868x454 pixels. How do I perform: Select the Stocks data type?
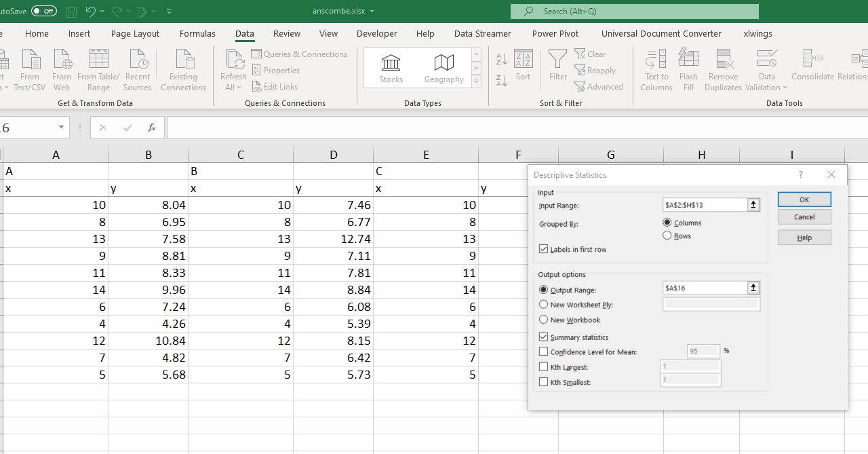(x=391, y=68)
